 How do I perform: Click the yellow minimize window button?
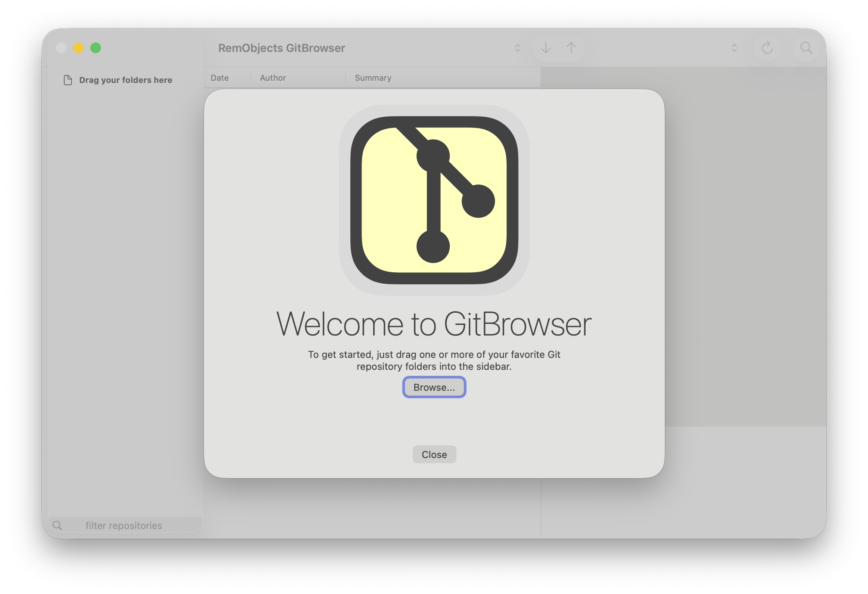click(78, 48)
